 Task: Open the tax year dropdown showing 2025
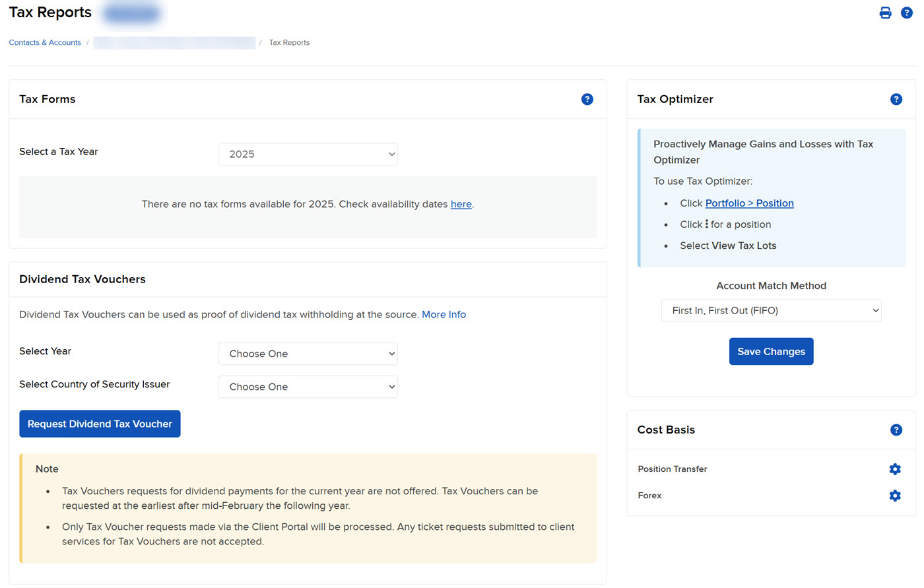pyautogui.click(x=308, y=154)
